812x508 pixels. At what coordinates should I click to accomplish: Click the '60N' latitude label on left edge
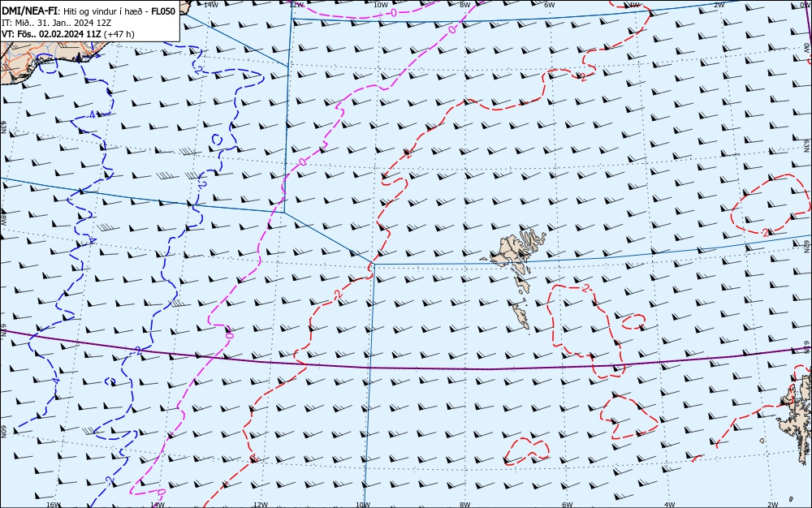pos(3,432)
